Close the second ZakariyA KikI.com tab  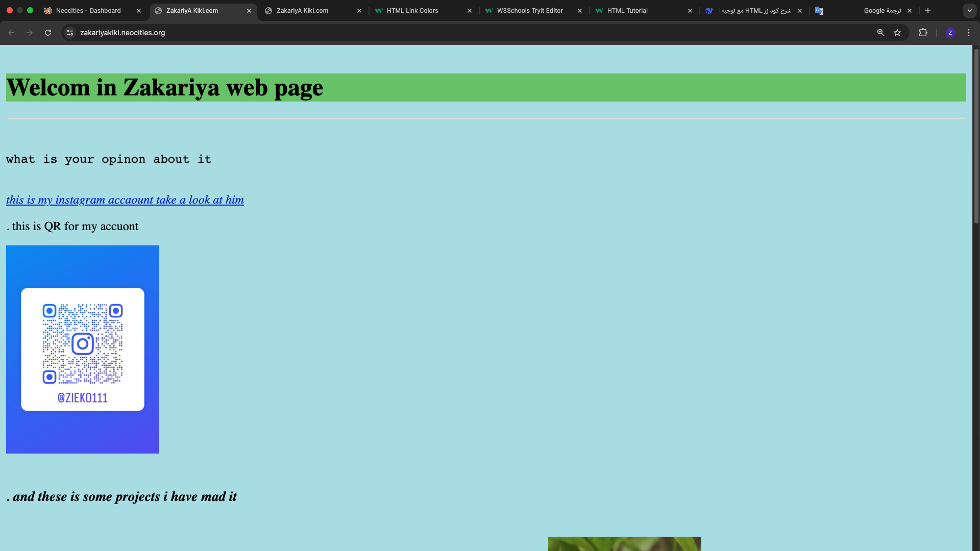(359, 11)
